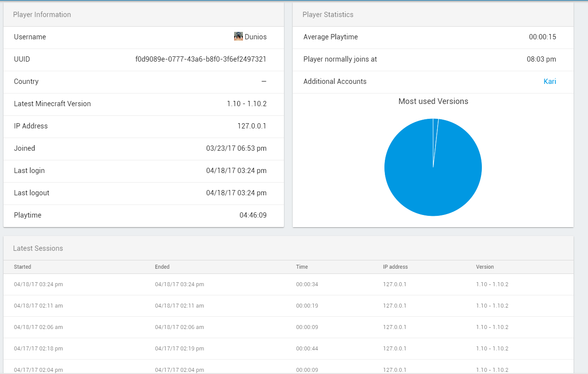Click the Playtime value 04:46:09

point(252,215)
